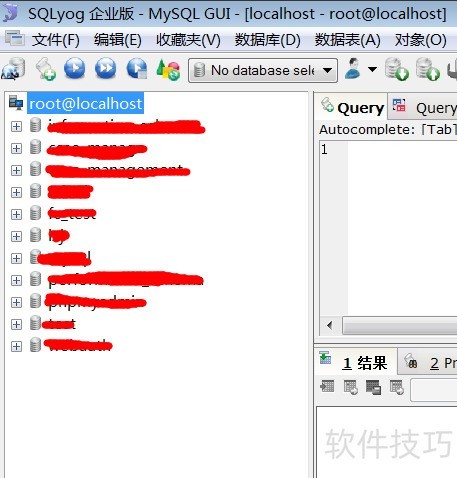Select the root@localhost tree node
The width and height of the screenshot is (457, 478).
click(x=86, y=103)
